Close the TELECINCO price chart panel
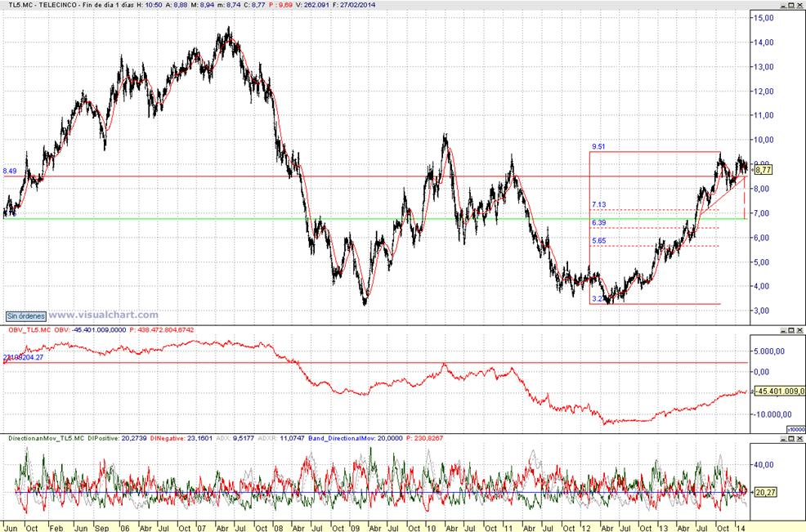 799,5
